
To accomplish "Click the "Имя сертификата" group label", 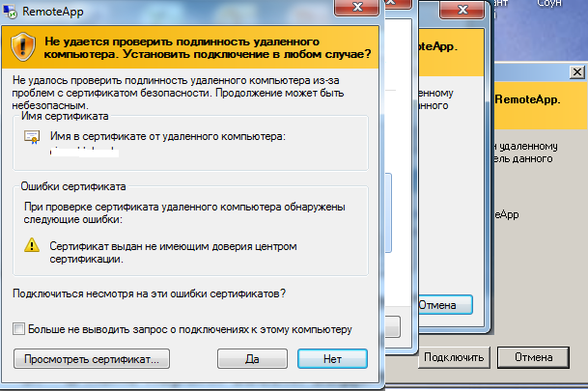I will (65, 116).
